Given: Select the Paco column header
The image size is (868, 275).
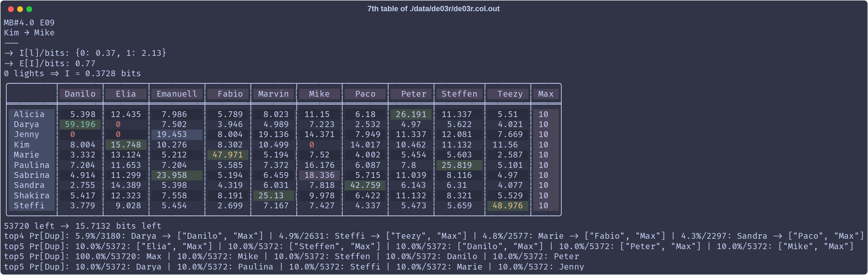Looking at the screenshot, I should 365,94.
